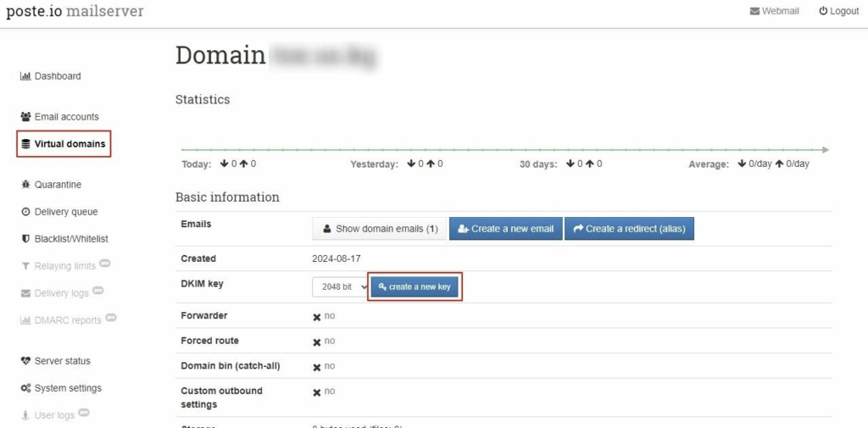Click the Delivery logs premium badge
The width and height of the screenshot is (868, 428).
pyautogui.click(x=98, y=291)
